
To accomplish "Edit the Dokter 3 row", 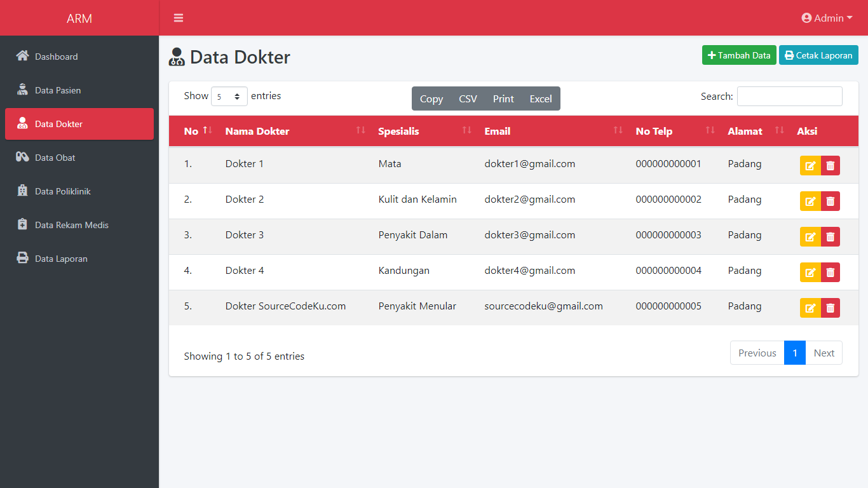I will tap(810, 237).
